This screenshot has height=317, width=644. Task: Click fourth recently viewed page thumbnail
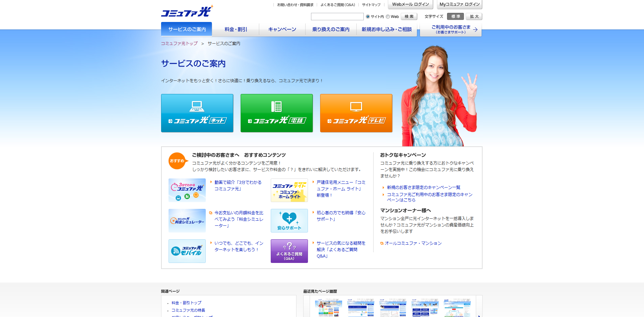tap(425, 308)
